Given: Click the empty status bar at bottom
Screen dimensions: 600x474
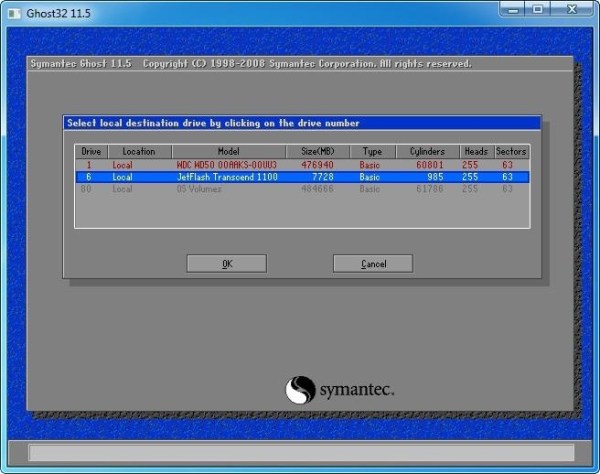Looking at the screenshot, I should click(x=300, y=453).
